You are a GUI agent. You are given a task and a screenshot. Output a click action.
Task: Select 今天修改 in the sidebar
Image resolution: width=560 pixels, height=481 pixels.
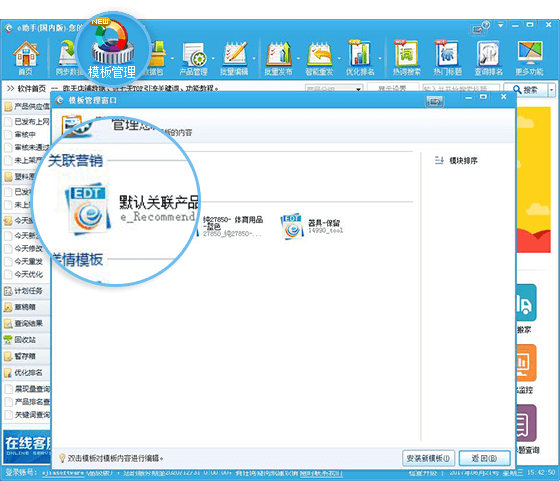click(x=24, y=249)
